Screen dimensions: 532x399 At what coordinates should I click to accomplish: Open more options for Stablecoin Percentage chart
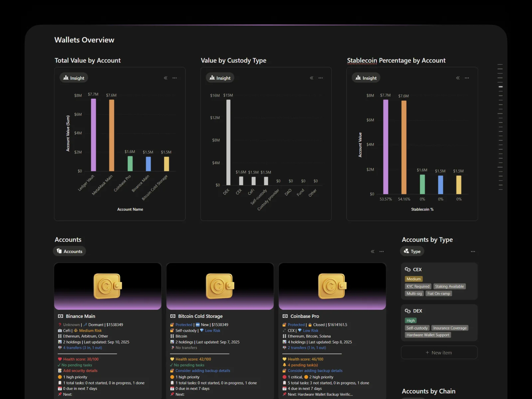[467, 78]
